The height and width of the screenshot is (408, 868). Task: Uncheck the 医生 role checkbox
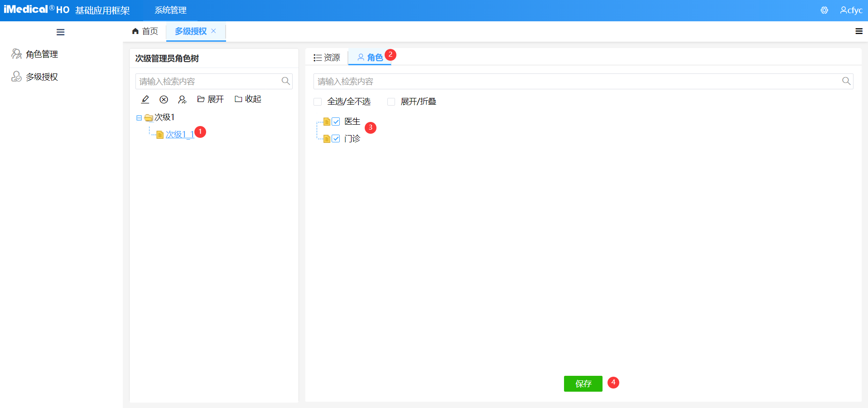[336, 121]
